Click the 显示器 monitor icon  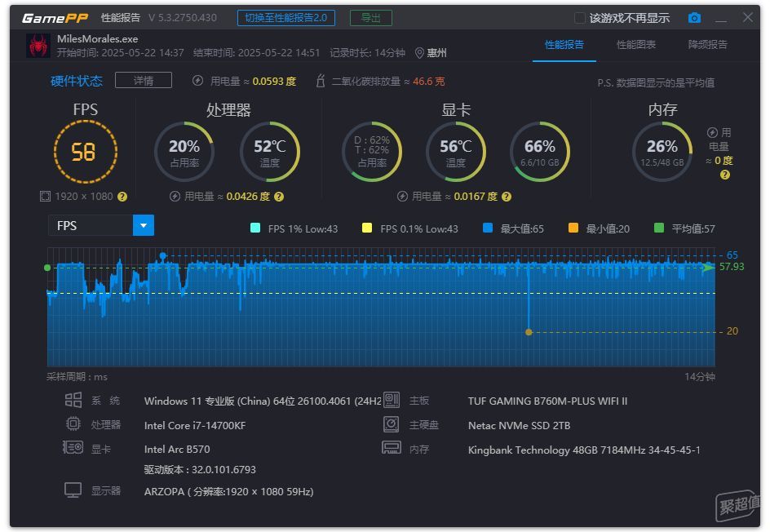tap(73, 490)
